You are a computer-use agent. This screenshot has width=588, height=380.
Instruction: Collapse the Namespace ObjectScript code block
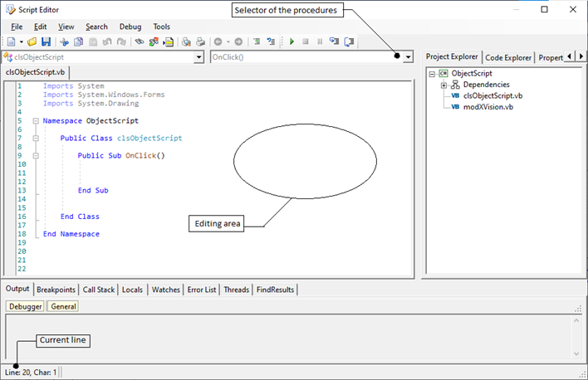[35, 121]
